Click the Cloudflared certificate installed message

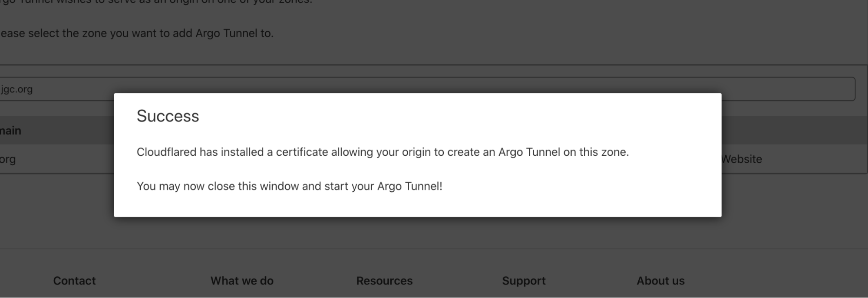point(383,152)
